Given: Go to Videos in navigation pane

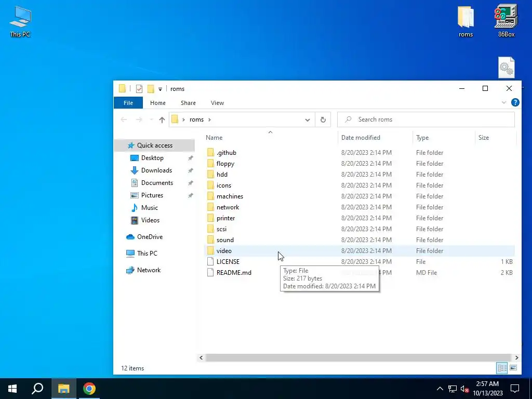Looking at the screenshot, I should pyautogui.click(x=150, y=220).
